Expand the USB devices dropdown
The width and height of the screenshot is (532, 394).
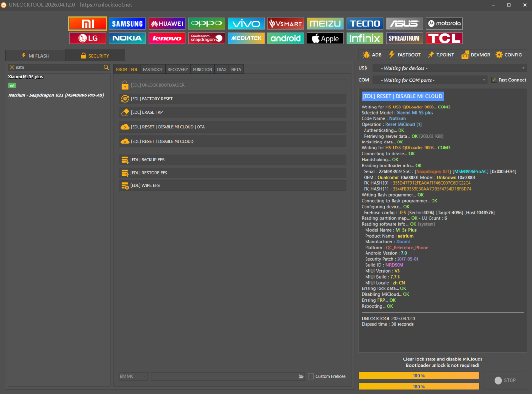click(450, 68)
